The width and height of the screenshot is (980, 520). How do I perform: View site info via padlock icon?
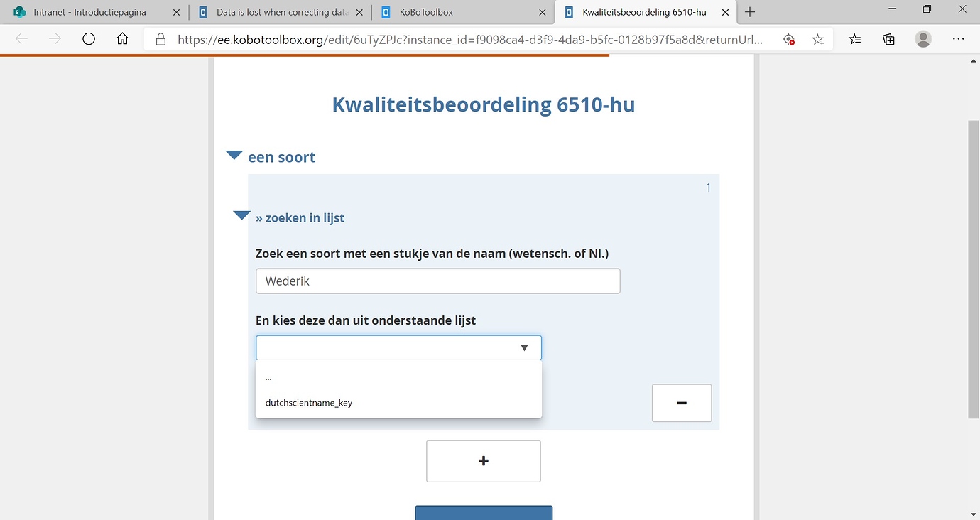(x=160, y=40)
